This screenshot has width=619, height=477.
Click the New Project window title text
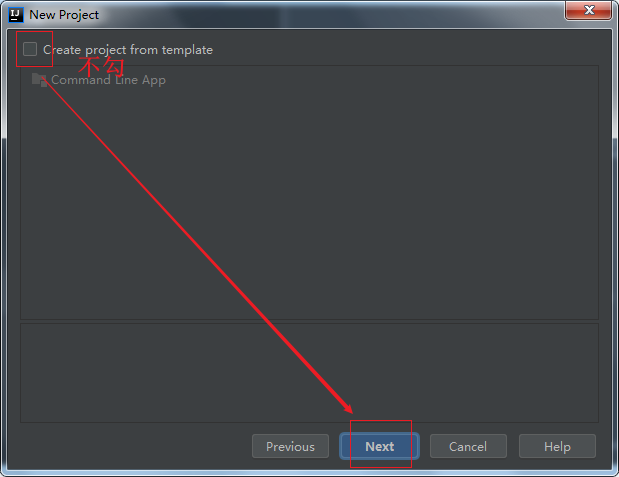click(64, 15)
